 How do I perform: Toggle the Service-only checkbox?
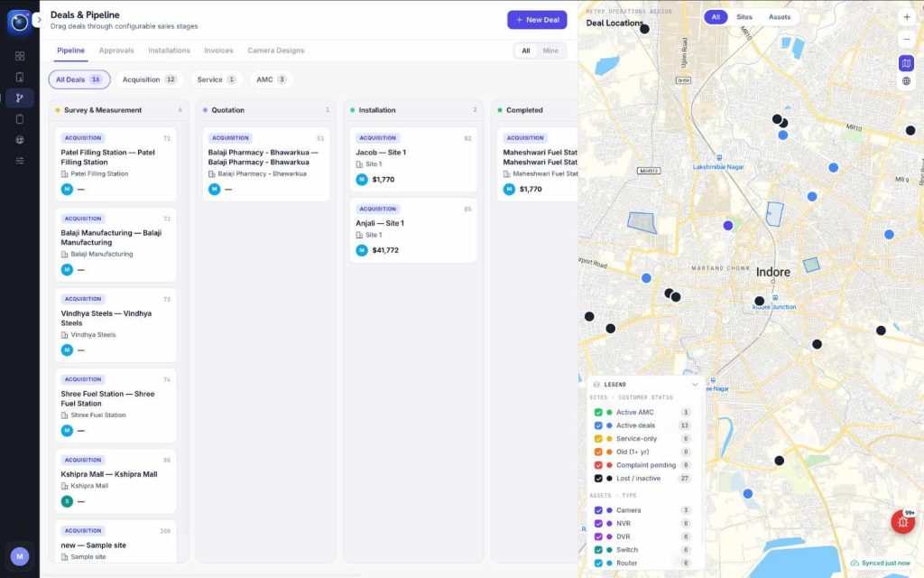point(598,439)
